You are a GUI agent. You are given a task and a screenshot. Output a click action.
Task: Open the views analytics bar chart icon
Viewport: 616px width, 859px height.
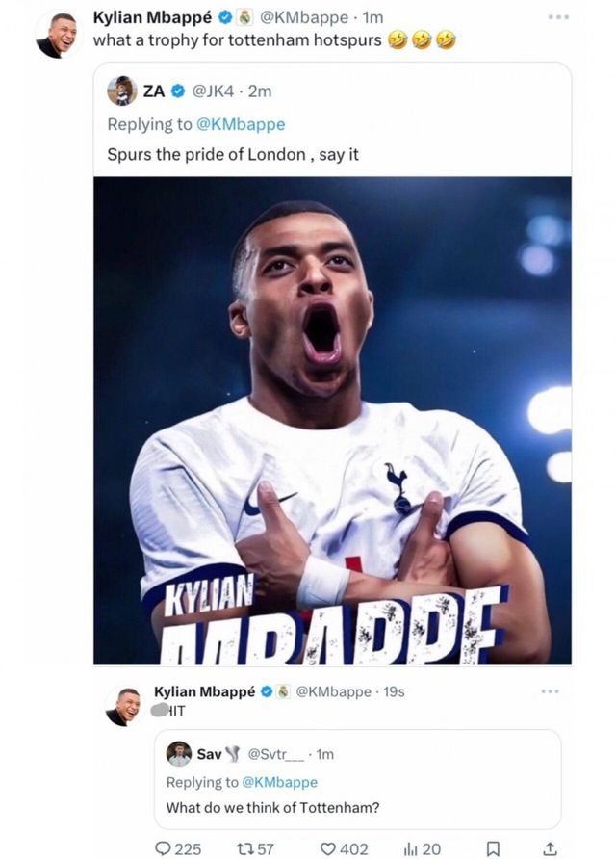tap(410, 848)
